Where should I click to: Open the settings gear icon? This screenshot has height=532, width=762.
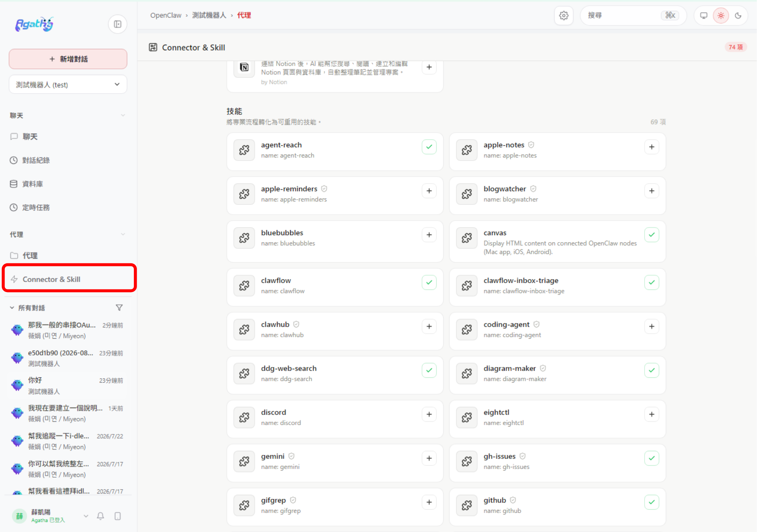(x=564, y=15)
